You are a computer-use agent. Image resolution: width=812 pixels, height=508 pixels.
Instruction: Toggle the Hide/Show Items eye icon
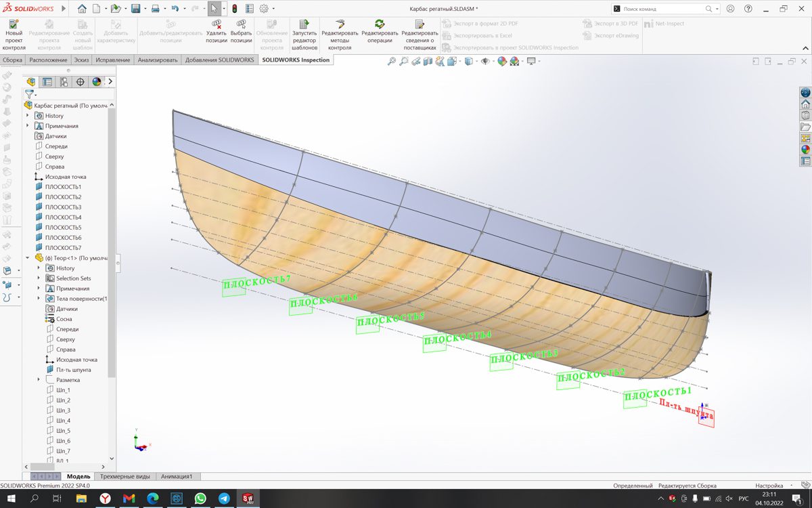(484, 61)
